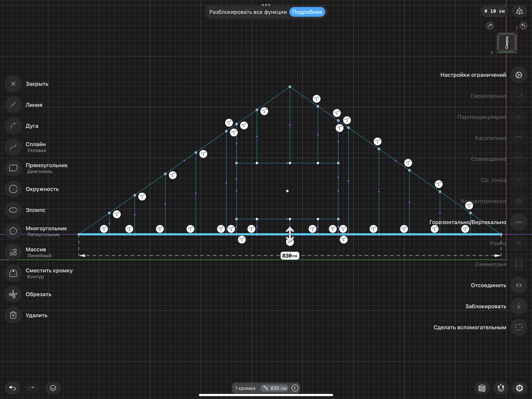This screenshot has height=399, width=532.
Task: Toggle snapping magnet icon
Action: coord(501,388)
